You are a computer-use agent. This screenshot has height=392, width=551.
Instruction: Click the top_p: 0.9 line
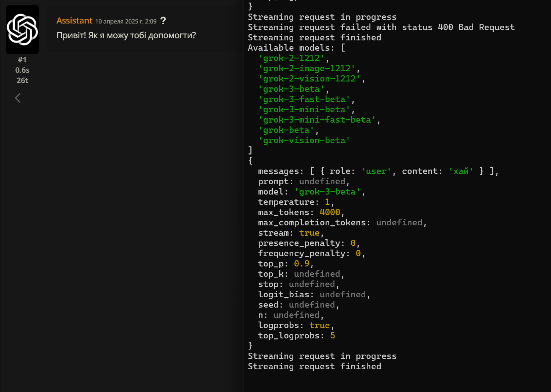286,264
